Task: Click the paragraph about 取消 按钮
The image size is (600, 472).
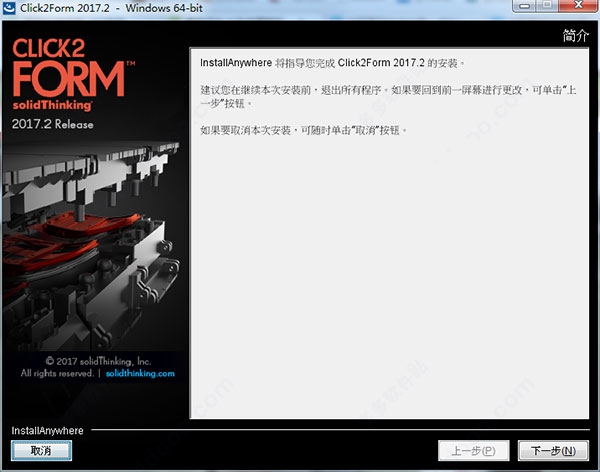Action: [x=303, y=131]
